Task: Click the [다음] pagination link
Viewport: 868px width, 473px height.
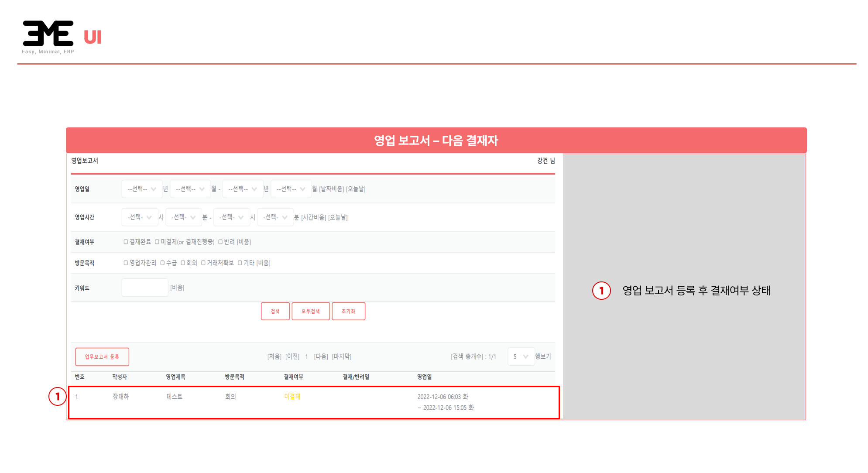Action: [321, 356]
